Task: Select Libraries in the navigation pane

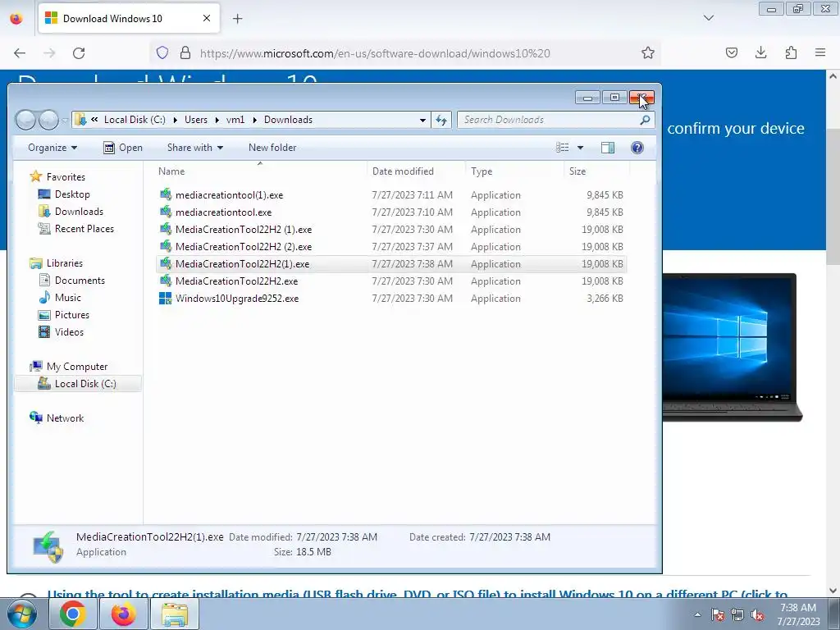Action: coord(64,263)
